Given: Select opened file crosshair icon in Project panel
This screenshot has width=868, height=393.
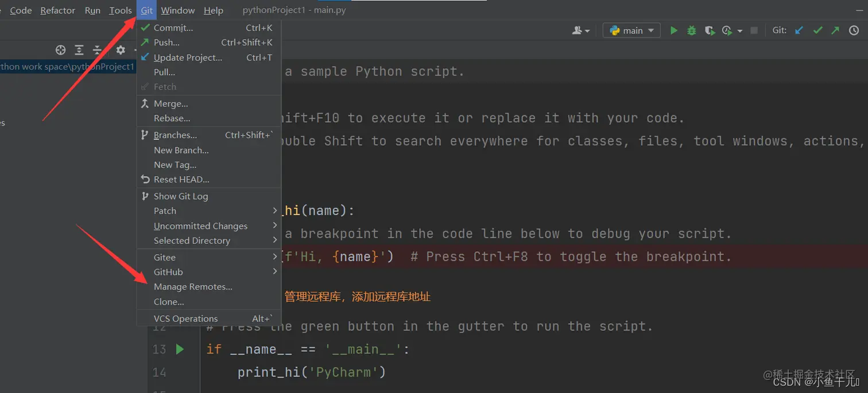Looking at the screenshot, I should click(60, 50).
